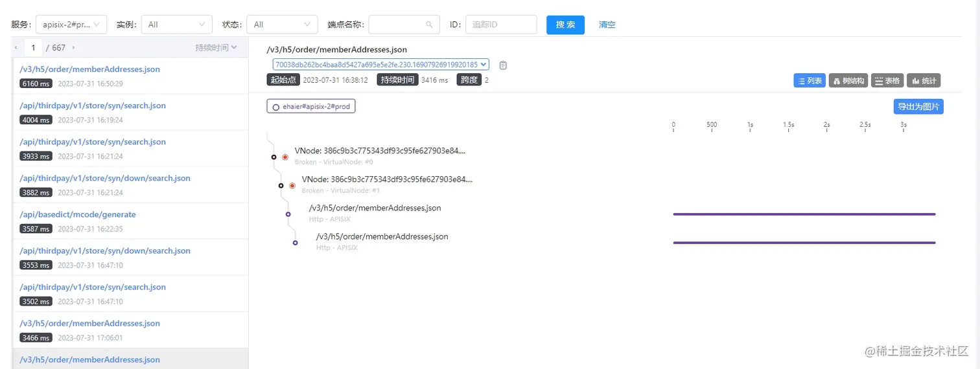The image size is (980, 369).
Task: Click the red error icon on VirtualNode #1
Action: (292, 186)
